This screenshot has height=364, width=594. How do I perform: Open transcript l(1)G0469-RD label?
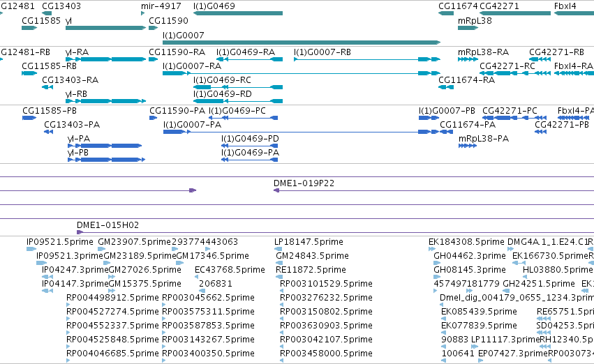pos(223,94)
